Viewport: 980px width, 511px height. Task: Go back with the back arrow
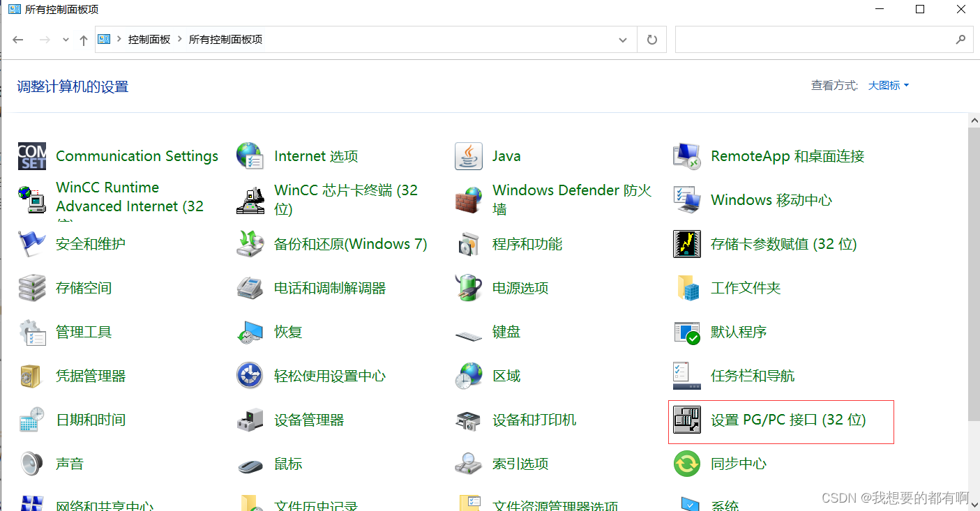pyautogui.click(x=18, y=40)
